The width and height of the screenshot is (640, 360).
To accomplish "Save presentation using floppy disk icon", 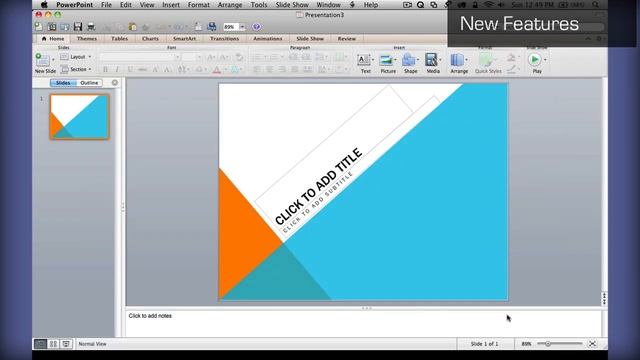I will tap(78, 27).
